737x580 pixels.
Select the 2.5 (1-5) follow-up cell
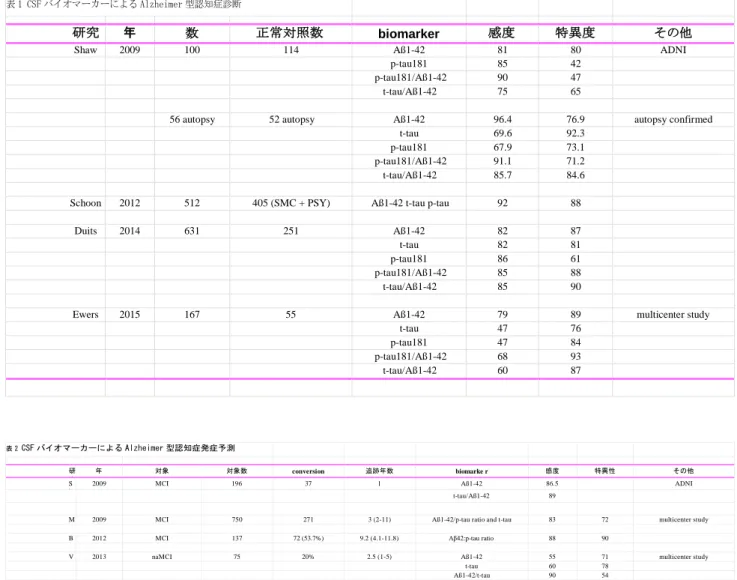click(379, 556)
